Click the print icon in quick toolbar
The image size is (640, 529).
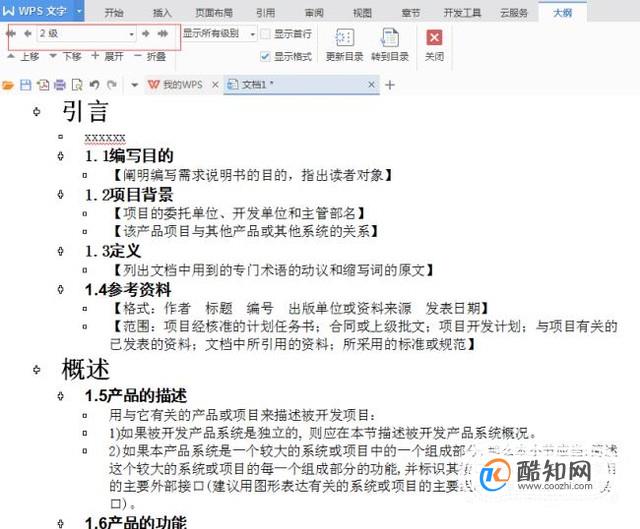(60, 85)
